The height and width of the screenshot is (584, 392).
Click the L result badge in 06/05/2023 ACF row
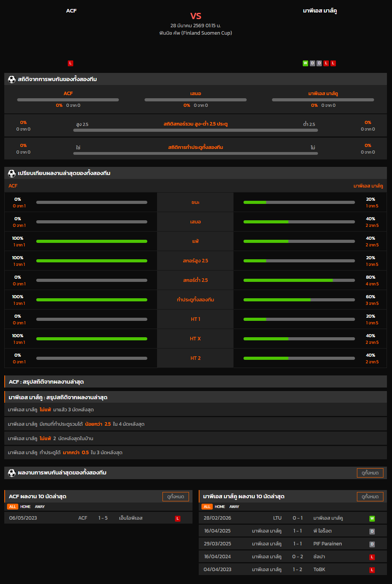(178, 519)
